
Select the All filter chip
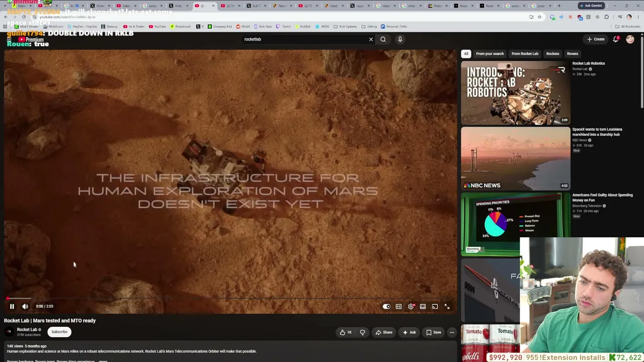(466, 54)
